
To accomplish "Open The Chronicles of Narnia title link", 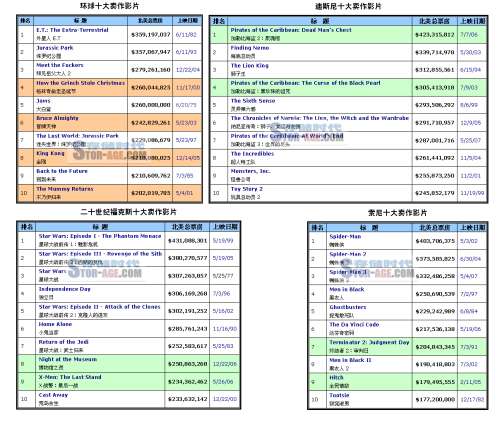I will pyautogui.click(x=320, y=118).
